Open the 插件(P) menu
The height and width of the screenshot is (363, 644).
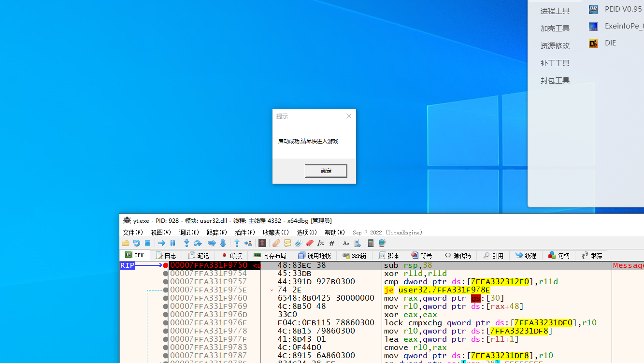(245, 232)
